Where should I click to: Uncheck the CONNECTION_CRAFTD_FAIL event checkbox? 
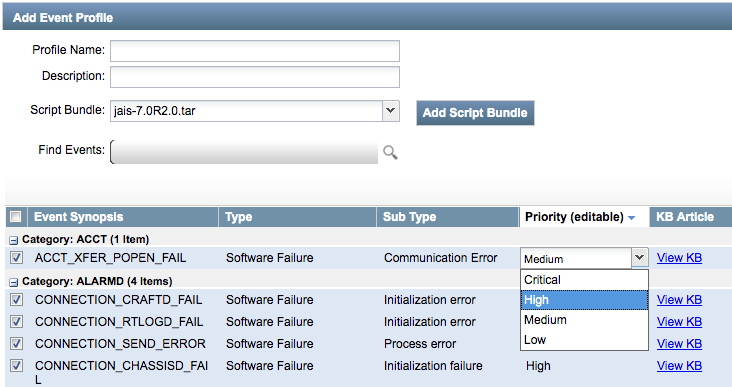click(x=16, y=299)
